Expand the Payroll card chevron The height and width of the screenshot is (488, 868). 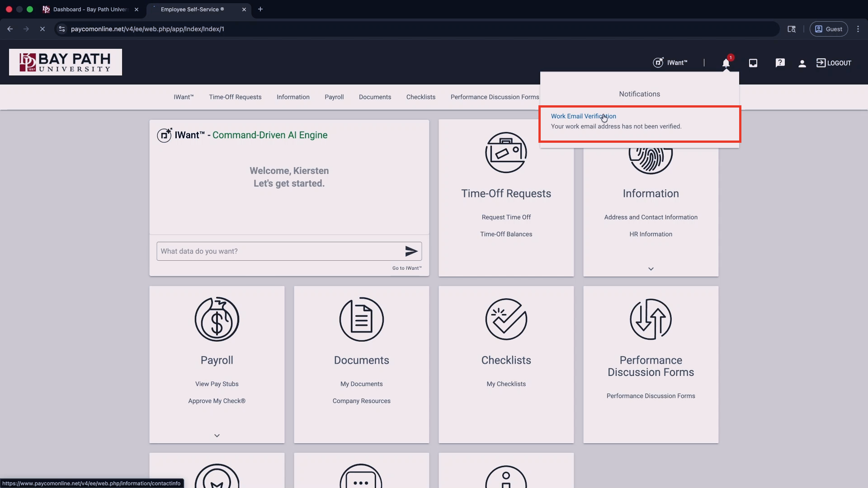[x=217, y=436]
